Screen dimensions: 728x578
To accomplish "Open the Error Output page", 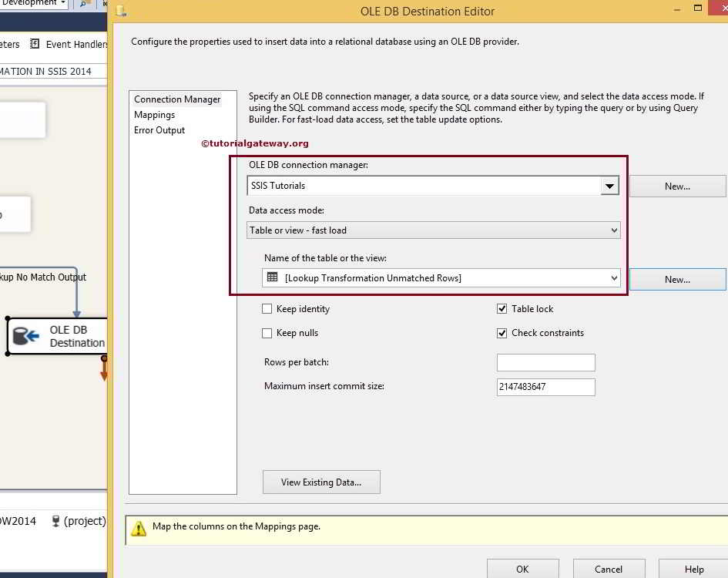I will [159, 130].
